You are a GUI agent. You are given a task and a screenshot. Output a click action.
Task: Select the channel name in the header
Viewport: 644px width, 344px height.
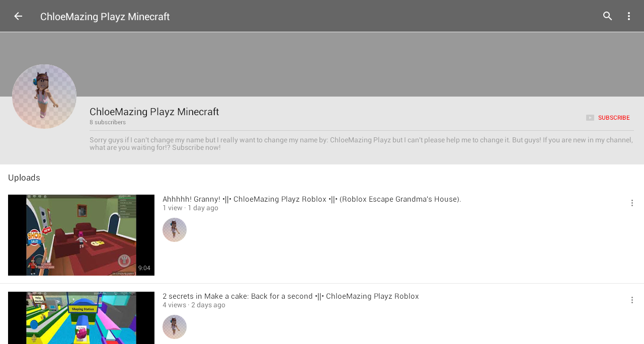coord(154,112)
